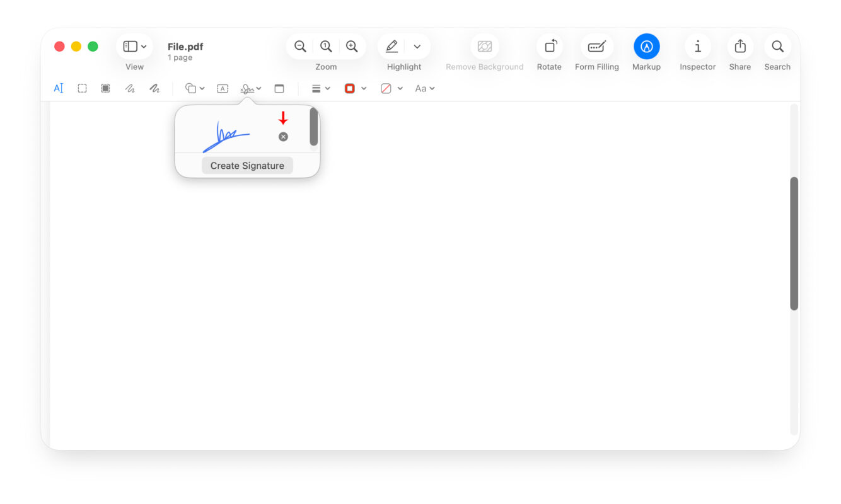Choose the Rectangular Selection tool
This screenshot has width=841, height=504.
(83, 88)
